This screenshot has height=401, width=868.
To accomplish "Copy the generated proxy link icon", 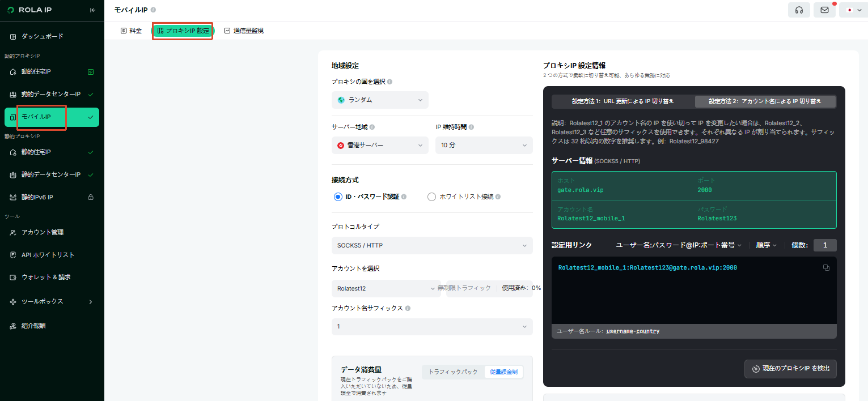I will coord(826,267).
